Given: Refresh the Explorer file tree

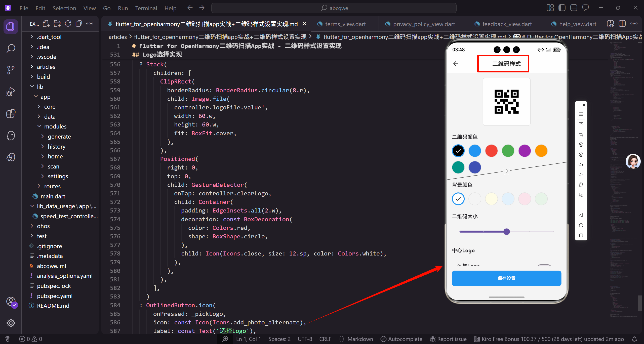Looking at the screenshot, I should point(68,23).
